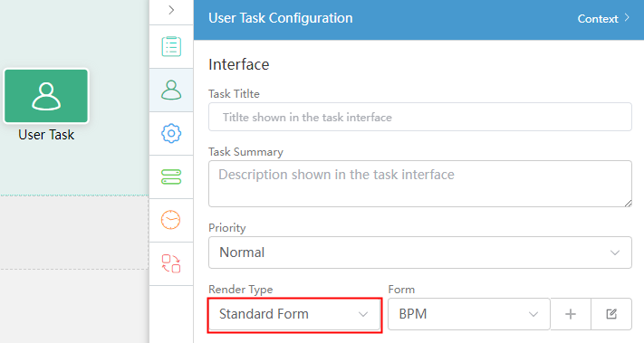The image size is (644, 343).
Task: Collapse the panel using top arrow chevron
Action: pyautogui.click(x=171, y=10)
